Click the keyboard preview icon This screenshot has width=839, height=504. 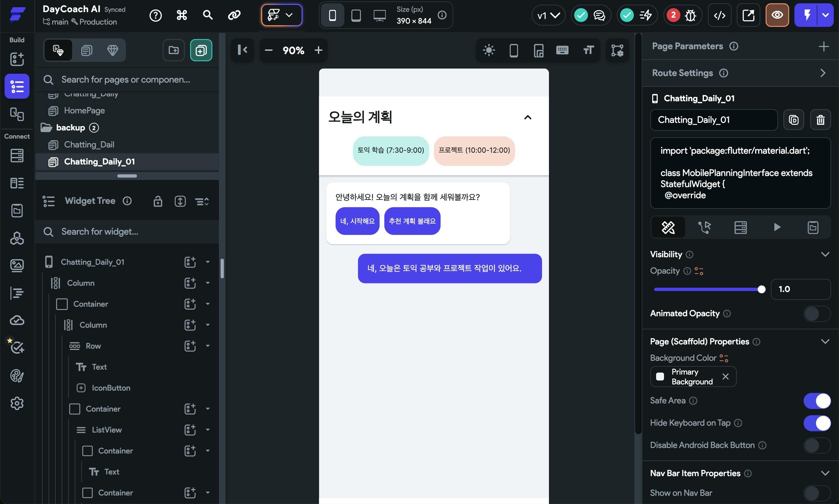click(x=562, y=50)
